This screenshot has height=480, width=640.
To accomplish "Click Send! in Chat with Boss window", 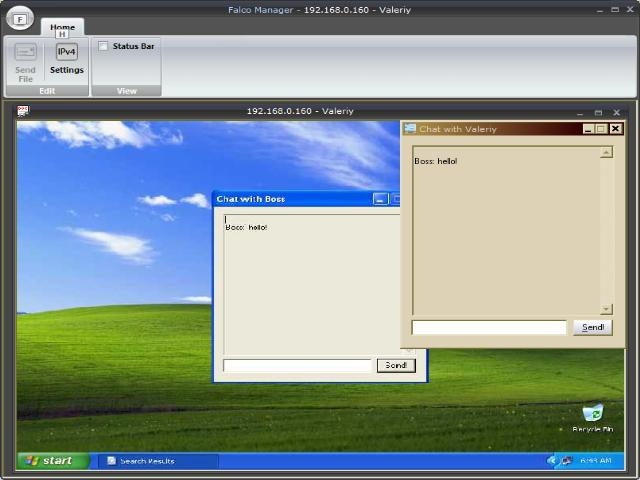I will 396,365.
